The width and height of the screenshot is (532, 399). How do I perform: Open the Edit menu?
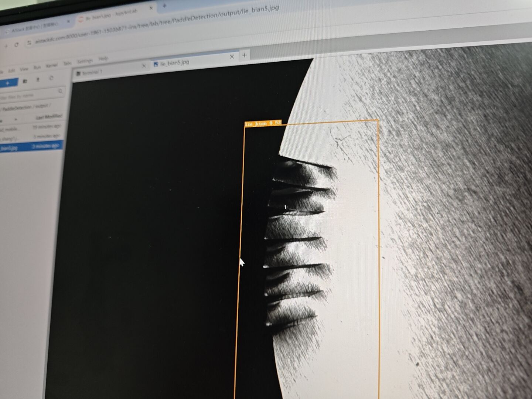(12, 71)
